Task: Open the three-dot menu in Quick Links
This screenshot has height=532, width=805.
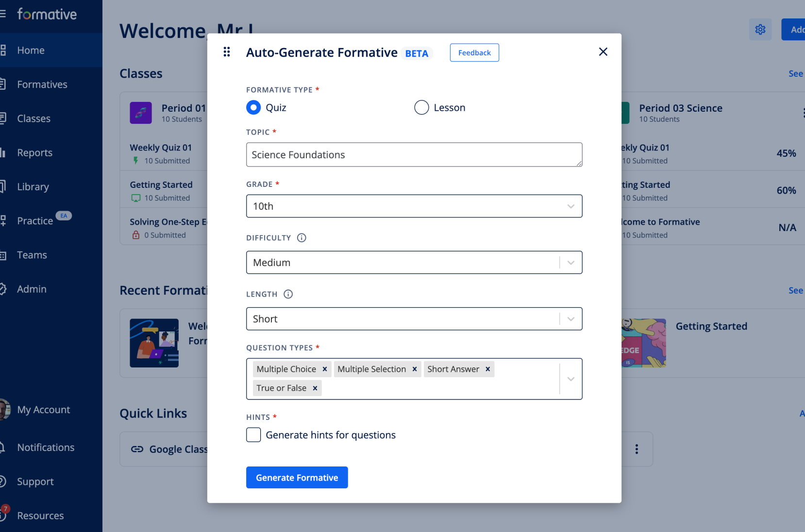Action: (x=637, y=449)
